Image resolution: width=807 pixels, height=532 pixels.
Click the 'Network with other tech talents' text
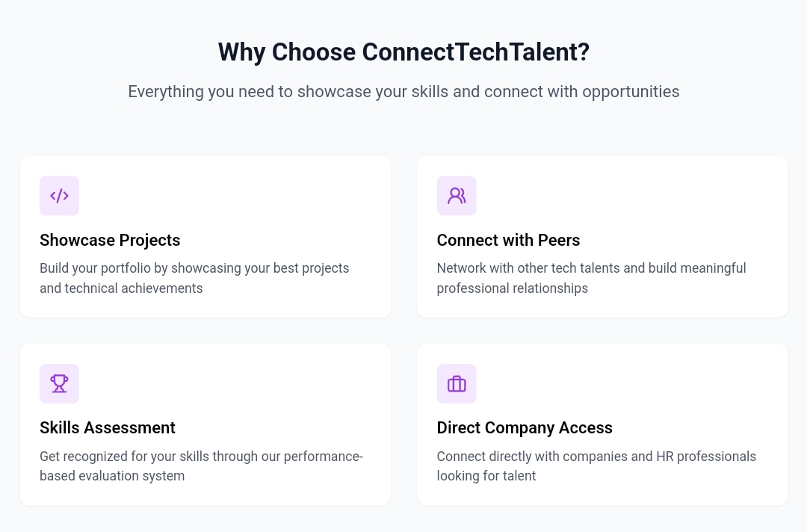coord(591,268)
